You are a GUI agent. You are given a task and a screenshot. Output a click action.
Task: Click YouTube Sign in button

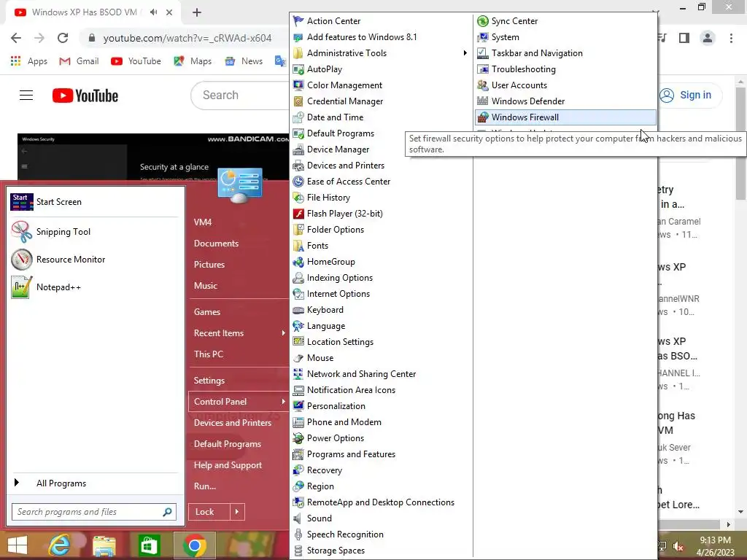pyautogui.click(x=686, y=96)
